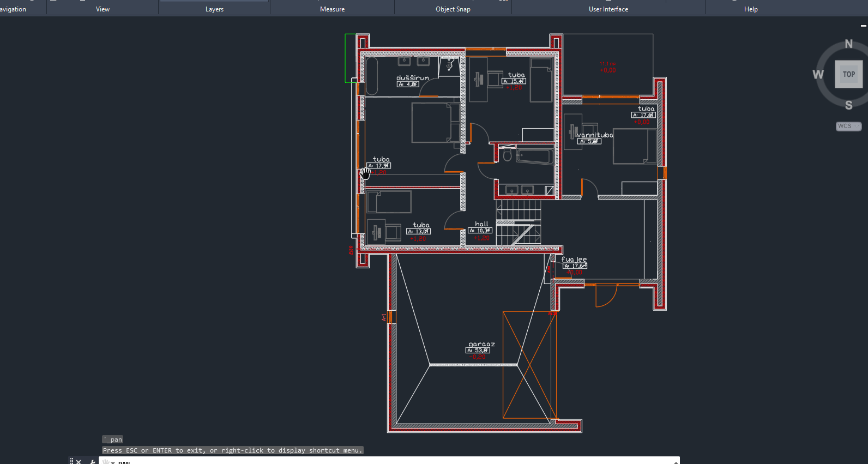Open the User Interface panel
Screen dimensions: 868x464
(x=608, y=9)
